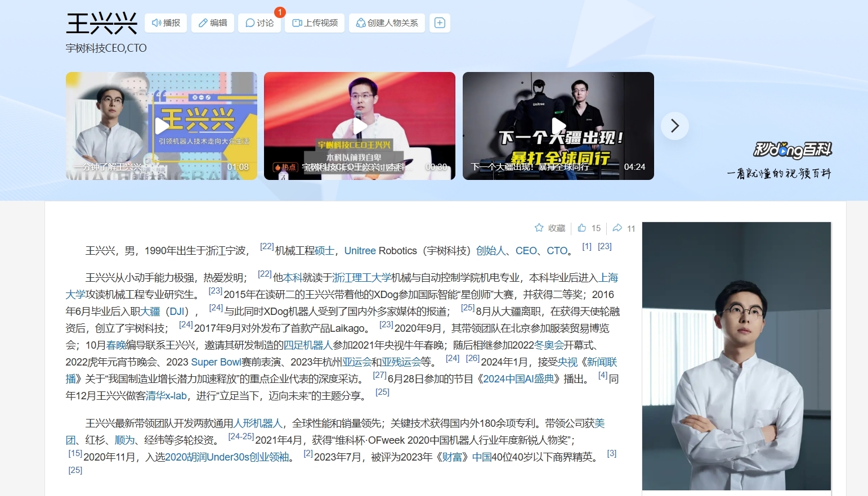Open citation [4] after 播出
The height and width of the screenshot is (496, 868).
click(603, 375)
